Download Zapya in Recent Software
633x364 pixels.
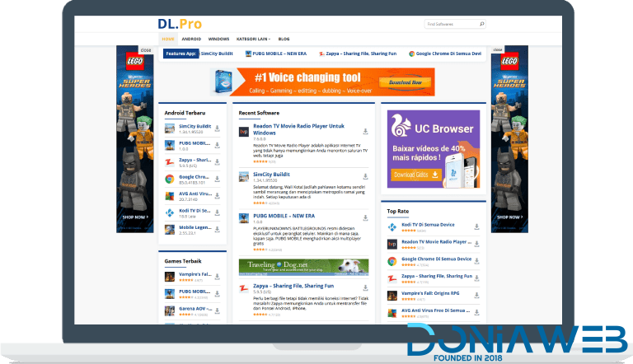[365, 287]
